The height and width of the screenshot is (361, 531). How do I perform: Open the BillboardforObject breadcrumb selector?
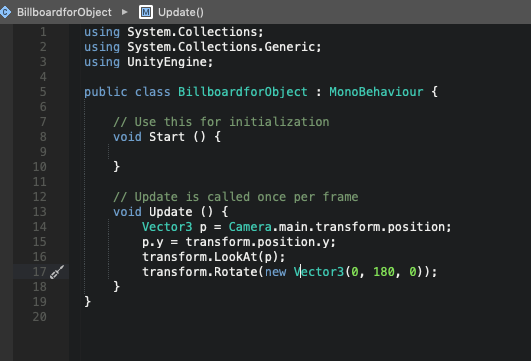pos(64,12)
